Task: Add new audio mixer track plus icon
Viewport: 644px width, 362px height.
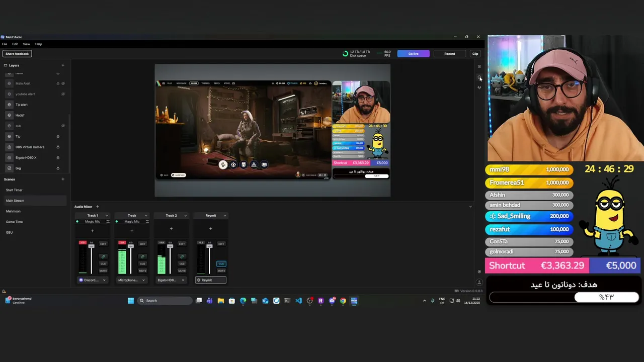Action: (x=97, y=207)
